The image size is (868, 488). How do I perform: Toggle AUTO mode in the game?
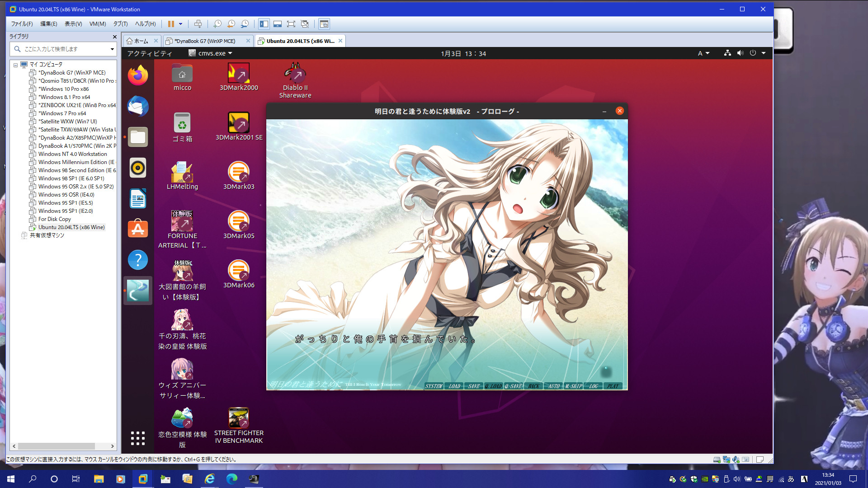[553, 386]
